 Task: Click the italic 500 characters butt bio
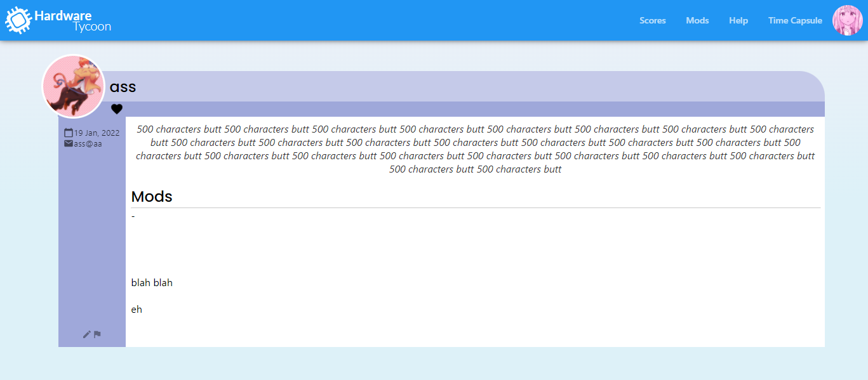pos(475,149)
